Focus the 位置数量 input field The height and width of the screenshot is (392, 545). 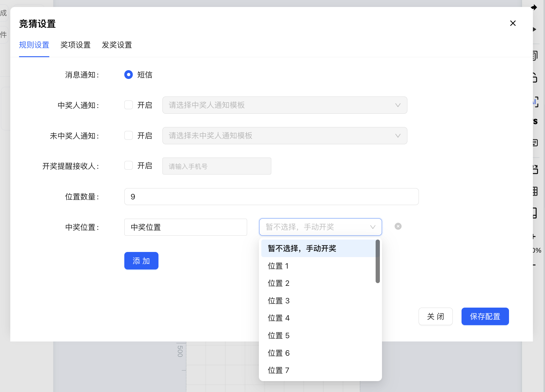click(x=271, y=197)
